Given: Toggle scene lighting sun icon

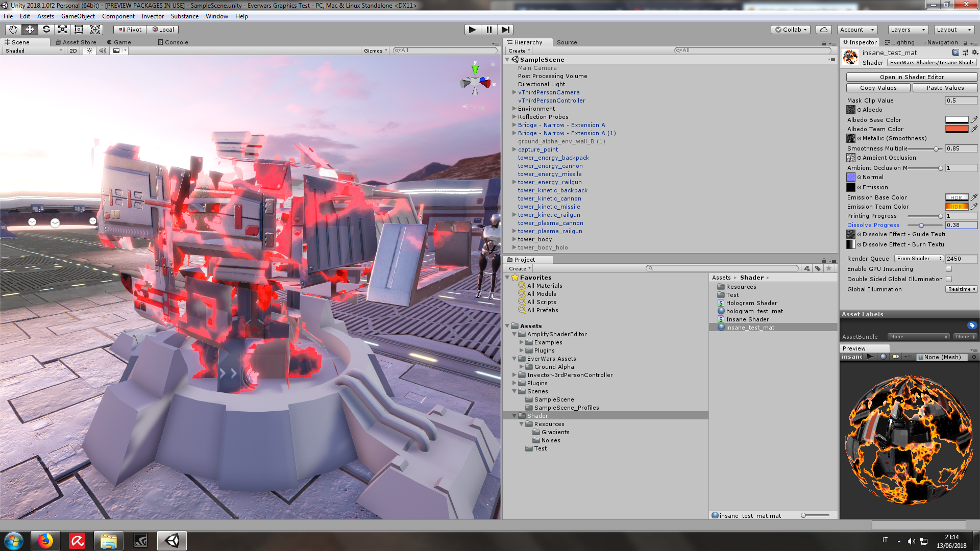Looking at the screenshot, I should (90, 51).
